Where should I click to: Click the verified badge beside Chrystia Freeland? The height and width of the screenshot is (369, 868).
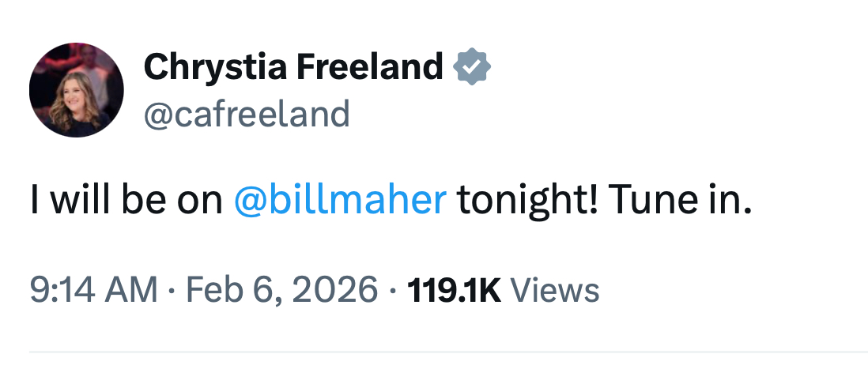[x=472, y=68]
